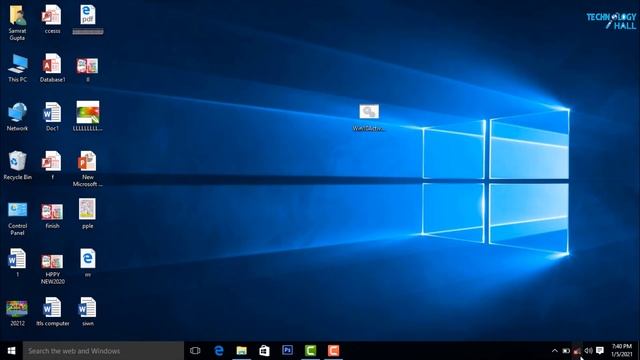Select the Recycle Bin icon

click(x=17, y=162)
